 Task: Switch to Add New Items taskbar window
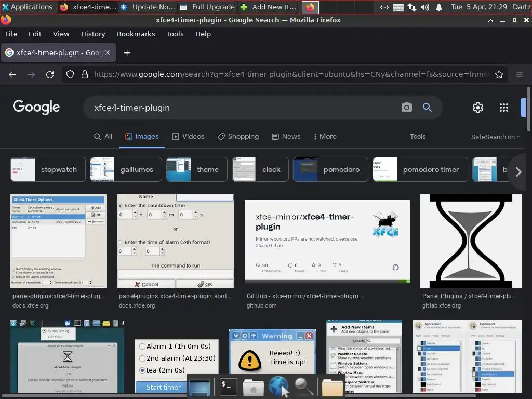coord(268,7)
